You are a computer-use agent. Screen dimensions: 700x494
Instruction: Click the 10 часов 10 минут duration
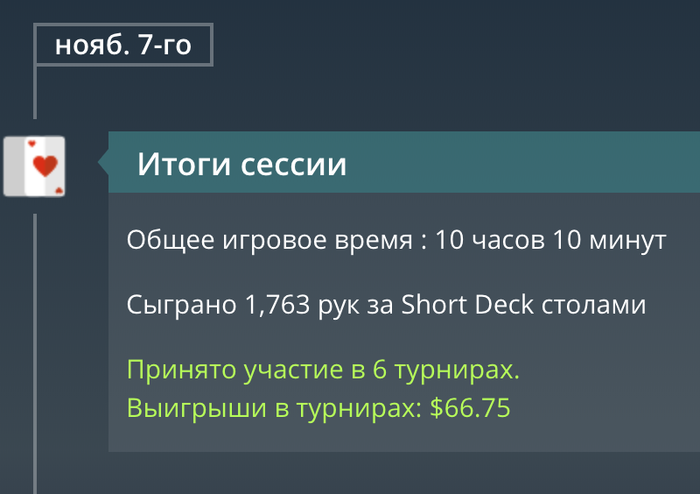pos(550,240)
